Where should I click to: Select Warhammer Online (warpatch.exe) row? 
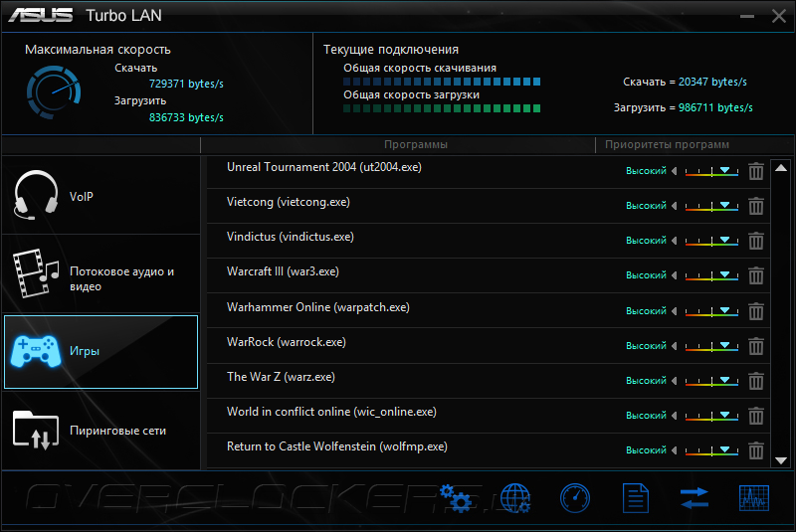489,311
